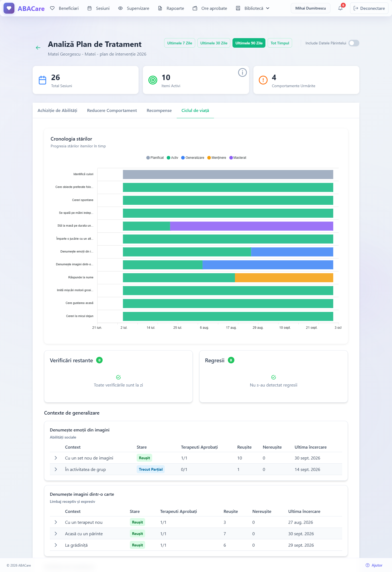Select the Ciclul de viață tab
392x572 pixels.
tap(195, 110)
